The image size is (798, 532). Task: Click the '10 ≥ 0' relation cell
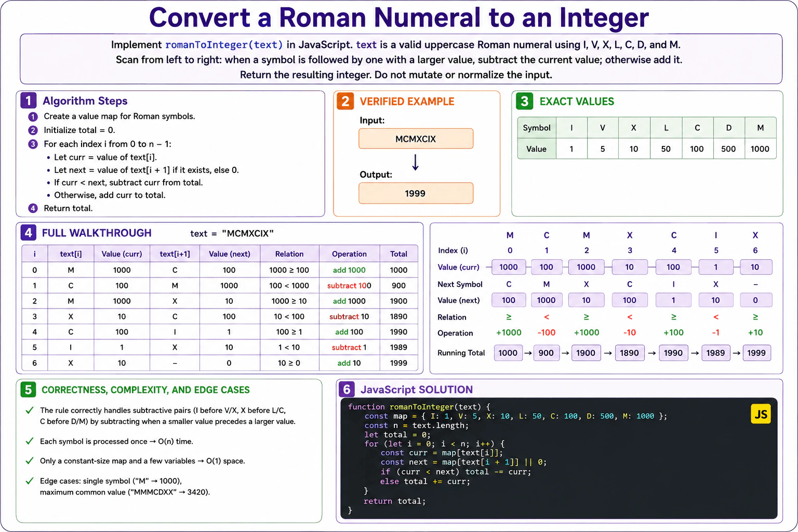click(x=289, y=363)
